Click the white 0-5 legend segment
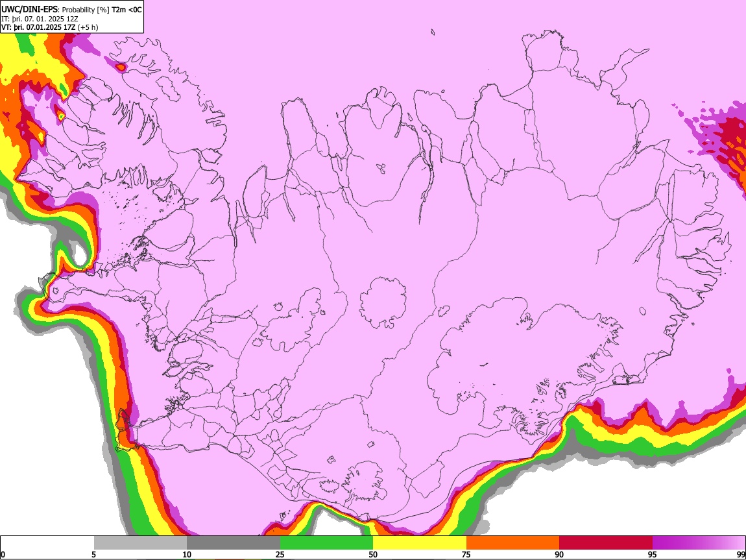The image size is (746, 560). (47, 542)
